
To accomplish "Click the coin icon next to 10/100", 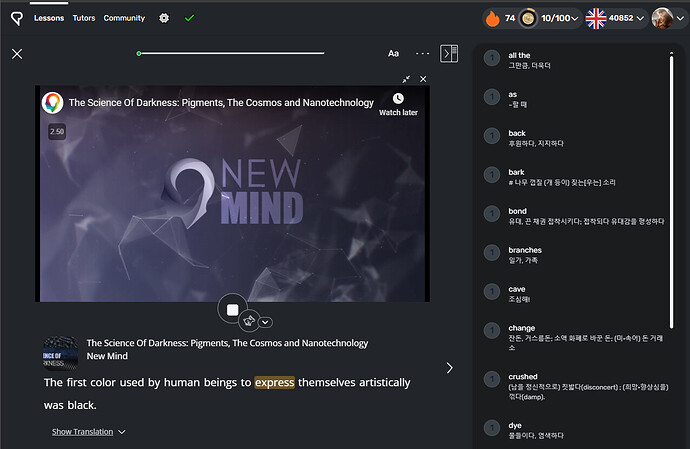I will coord(528,18).
